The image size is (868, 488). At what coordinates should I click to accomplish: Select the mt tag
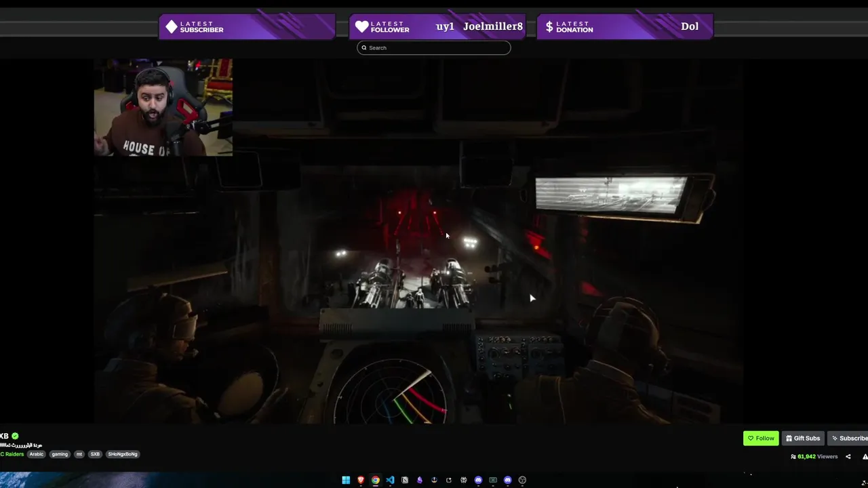pyautogui.click(x=79, y=454)
